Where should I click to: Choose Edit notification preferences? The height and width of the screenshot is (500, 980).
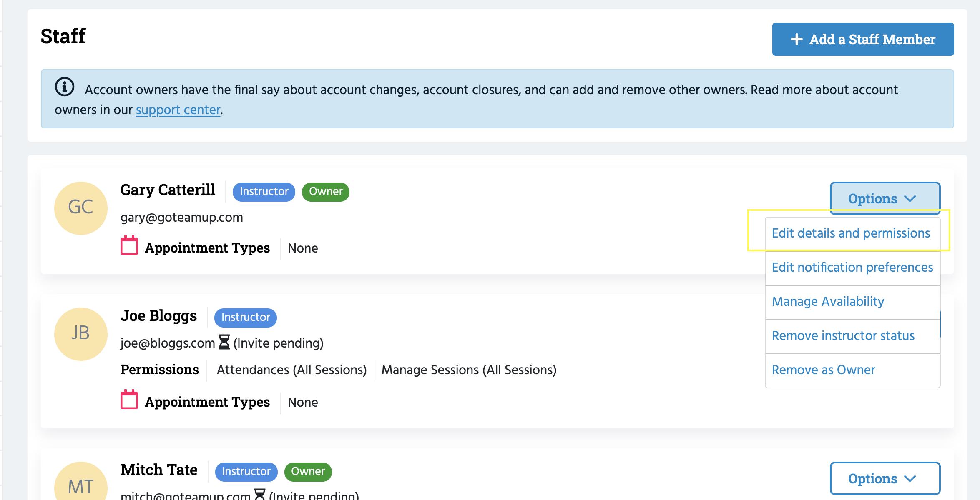click(852, 267)
